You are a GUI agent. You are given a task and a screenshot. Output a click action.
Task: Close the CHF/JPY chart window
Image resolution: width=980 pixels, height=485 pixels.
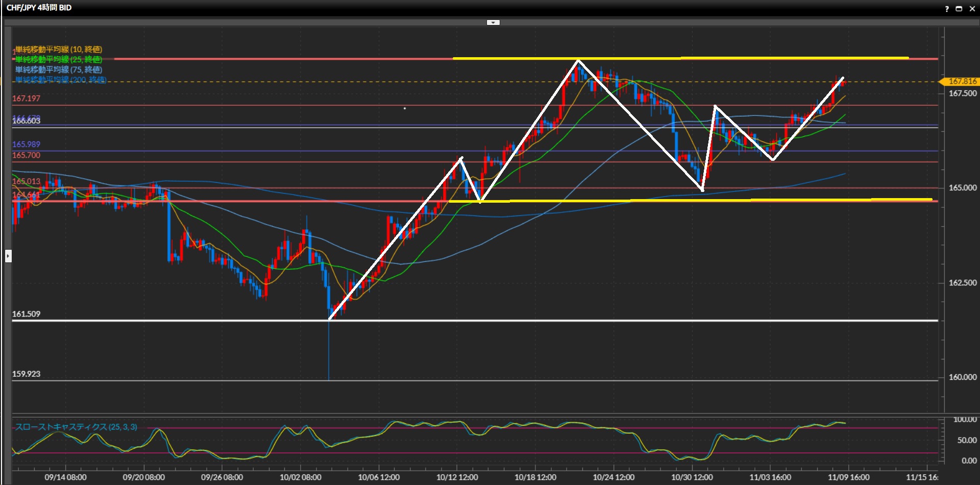click(972, 9)
